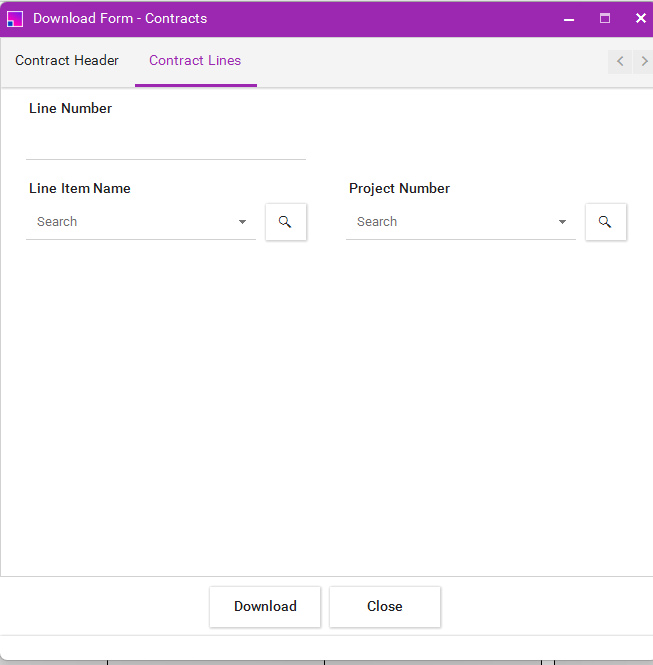
Task: Click the 'Line Number' label text
Action: click(x=70, y=109)
